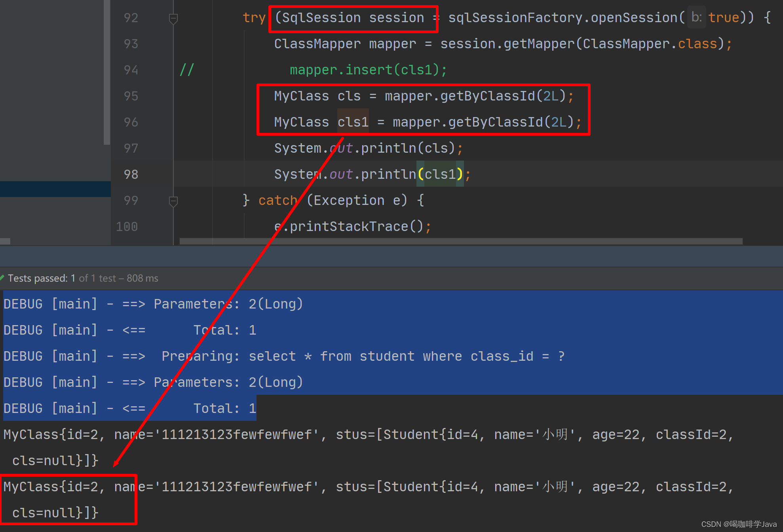This screenshot has width=783, height=532.
Task: Click the comment slashes on line 94
Action: (x=186, y=70)
